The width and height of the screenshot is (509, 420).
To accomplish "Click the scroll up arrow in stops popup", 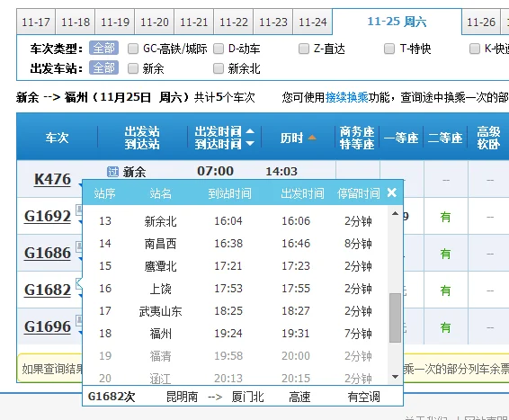I will (x=395, y=213).
